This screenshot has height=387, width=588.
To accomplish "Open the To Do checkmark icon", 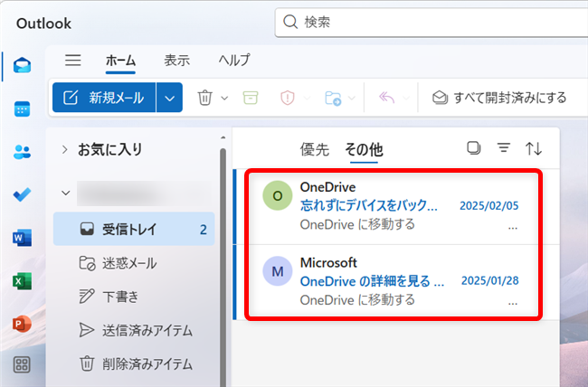I will tap(23, 194).
